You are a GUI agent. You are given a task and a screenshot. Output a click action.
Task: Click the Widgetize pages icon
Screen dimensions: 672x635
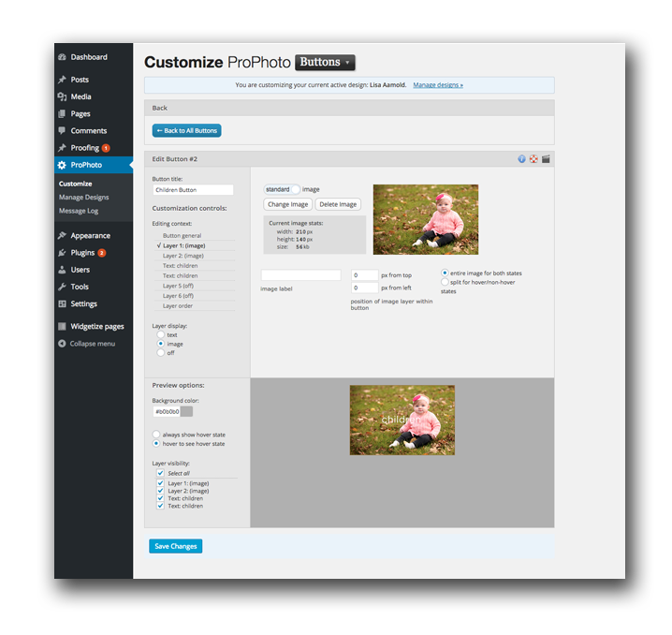click(62, 326)
